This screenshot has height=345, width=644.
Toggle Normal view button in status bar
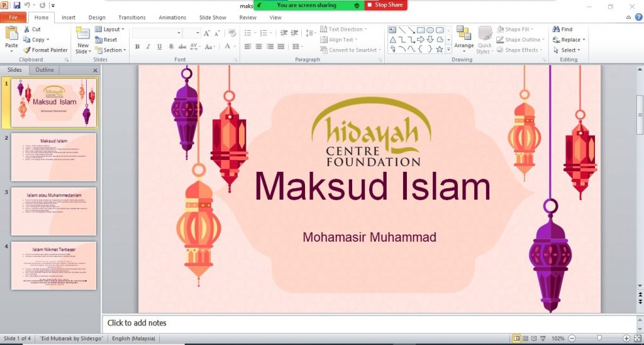517,339
